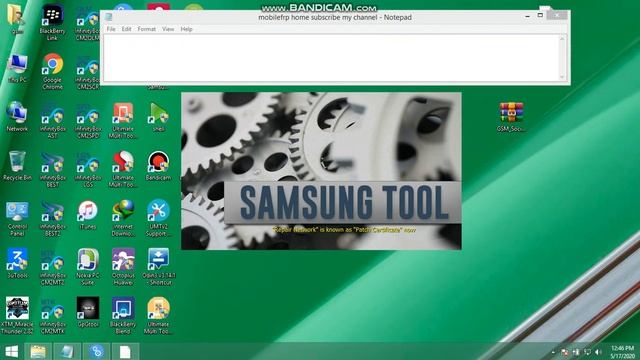
Task: Minimize the Notepad window
Action: click(527, 16)
